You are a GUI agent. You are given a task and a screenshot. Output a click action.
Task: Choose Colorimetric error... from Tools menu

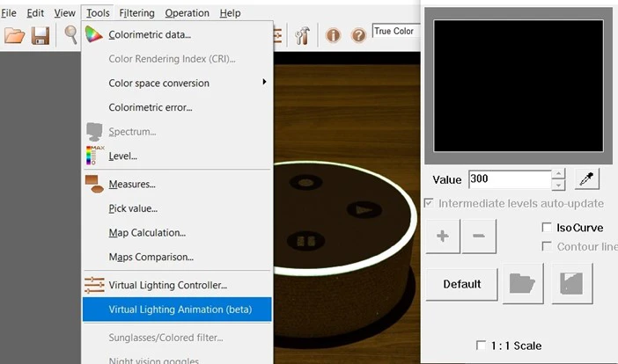click(177, 107)
